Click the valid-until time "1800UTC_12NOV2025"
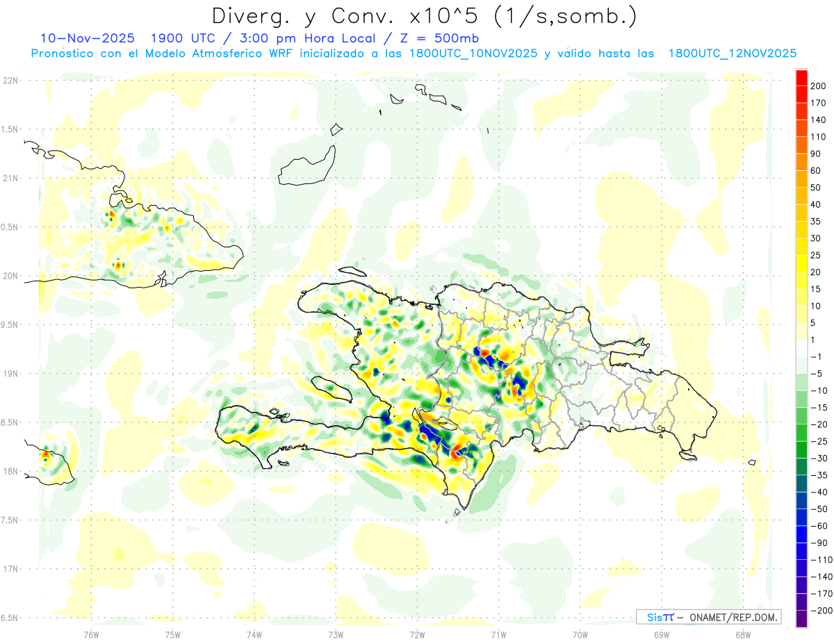This screenshot has width=834, height=644. pos(733,53)
